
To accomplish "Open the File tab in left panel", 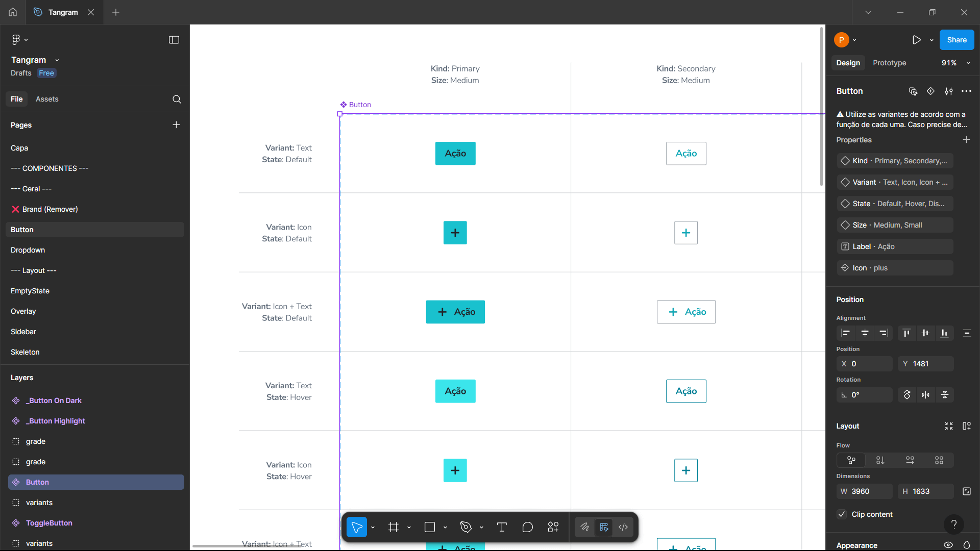I will click(17, 99).
